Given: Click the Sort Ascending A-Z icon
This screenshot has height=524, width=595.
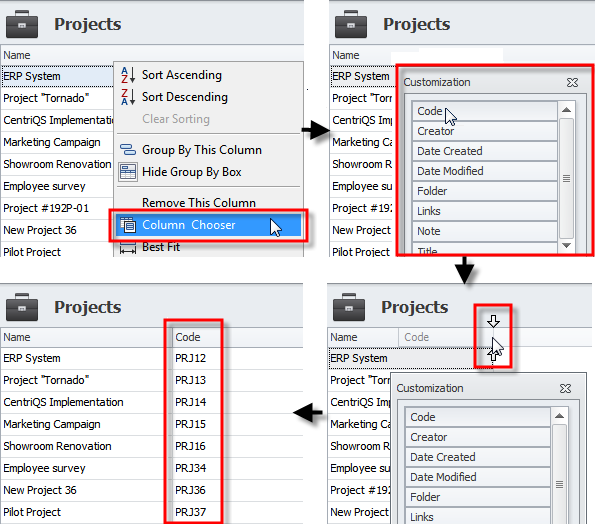Looking at the screenshot, I should (x=128, y=75).
